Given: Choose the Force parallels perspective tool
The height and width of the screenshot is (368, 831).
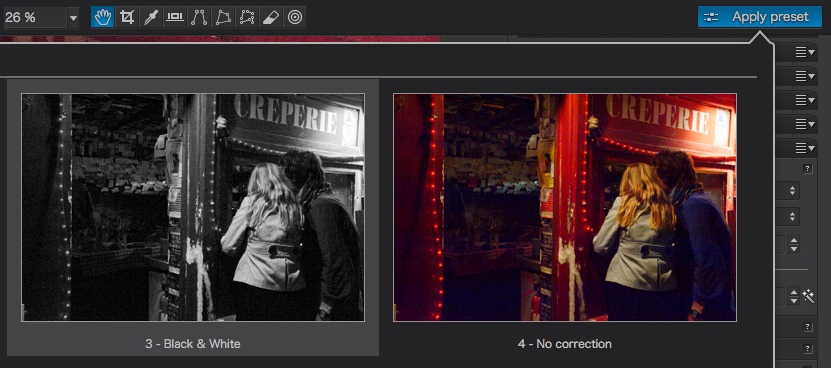Looking at the screenshot, I should tap(199, 17).
